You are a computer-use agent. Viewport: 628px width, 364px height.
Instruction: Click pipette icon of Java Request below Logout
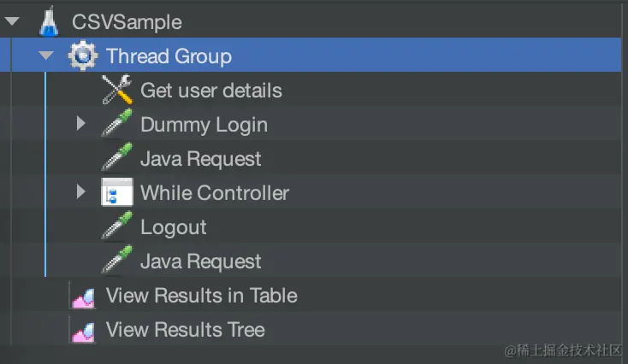(x=117, y=261)
